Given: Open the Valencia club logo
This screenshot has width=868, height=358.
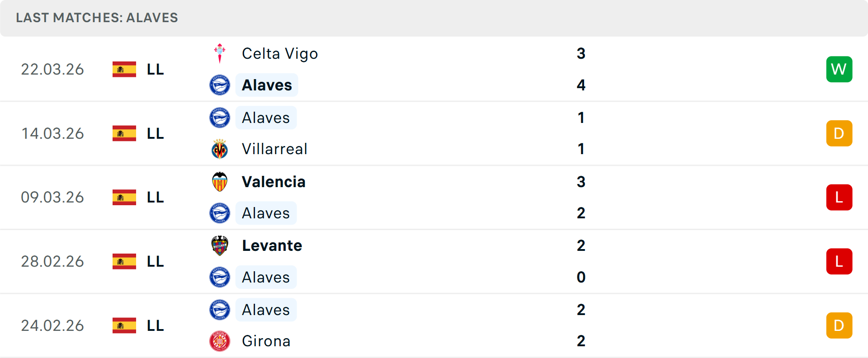Looking at the screenshot, I should pos(220,182).
